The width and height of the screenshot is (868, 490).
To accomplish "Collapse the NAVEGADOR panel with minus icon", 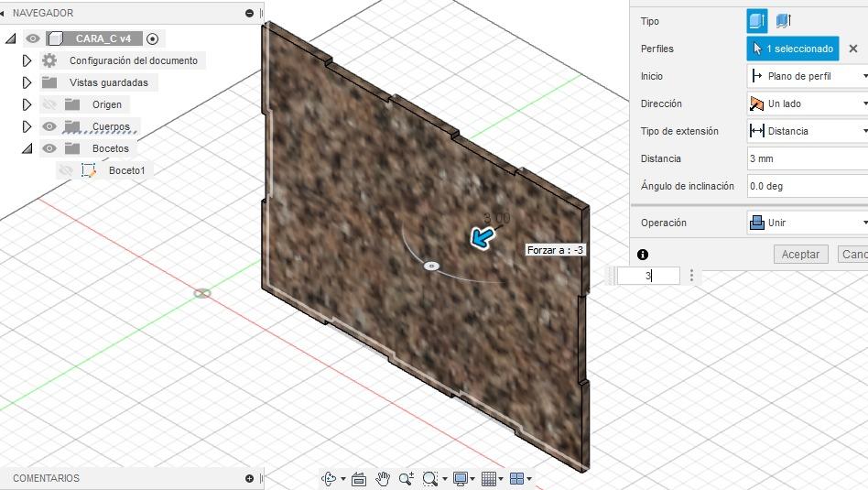I will (x=249, y=13).
